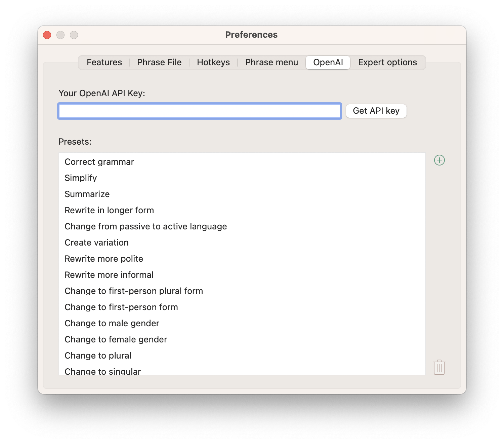Pick Rewrite in longer form preset
504x444 pixels.
[x=242, y=210]
